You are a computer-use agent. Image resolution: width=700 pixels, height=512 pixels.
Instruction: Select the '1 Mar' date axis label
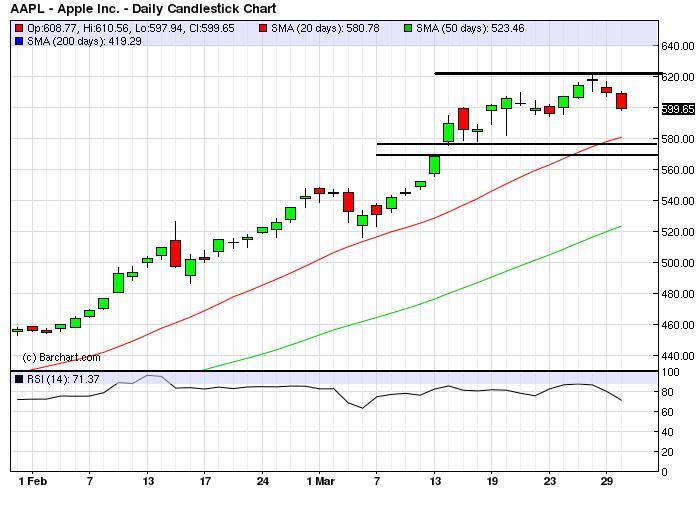[x=319, y=480]
